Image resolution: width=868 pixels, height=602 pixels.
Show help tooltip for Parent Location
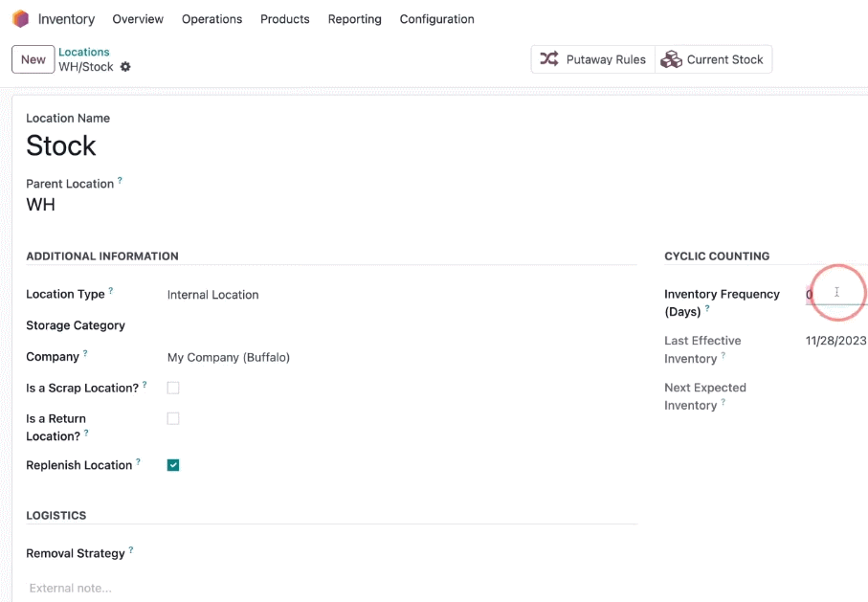point(120,180)
